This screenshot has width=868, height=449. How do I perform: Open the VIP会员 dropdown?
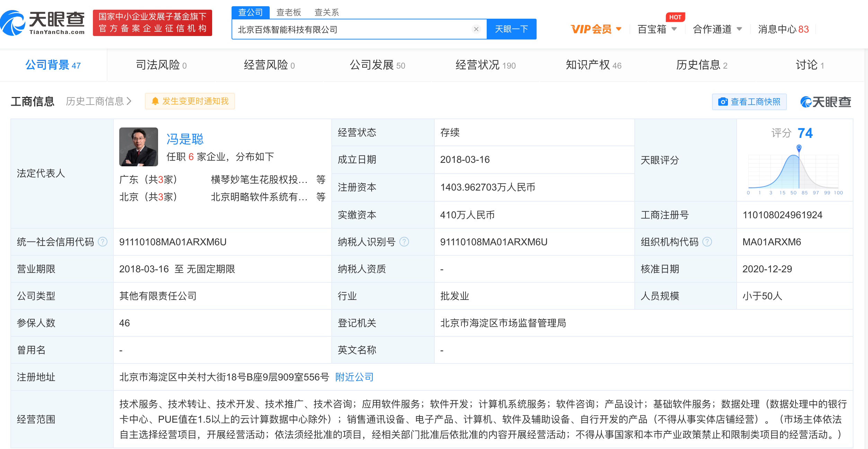596,29
